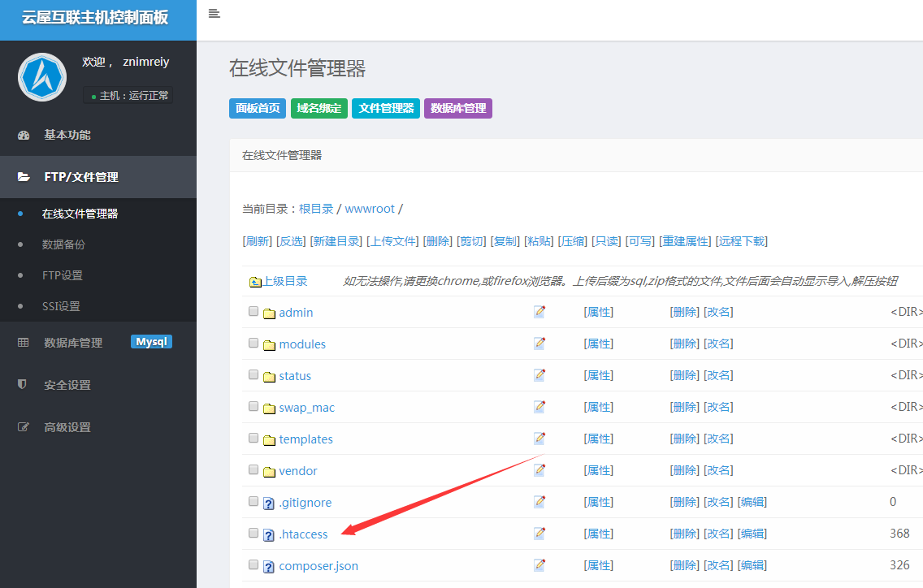Click the green 域名绑定 button
The height and width of the screenshot is (588, 923).
tap(318, 108)
